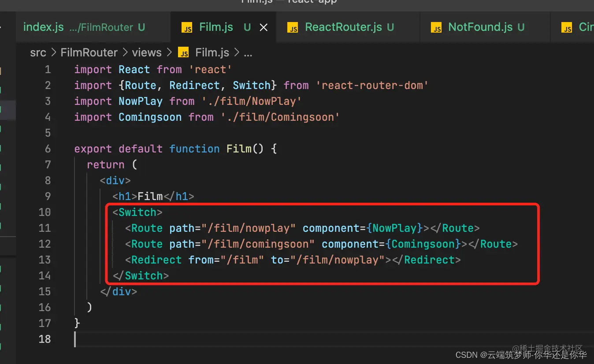Click the JS icon on NotFound.js tab
594x364 pixels.
(437, 28)
